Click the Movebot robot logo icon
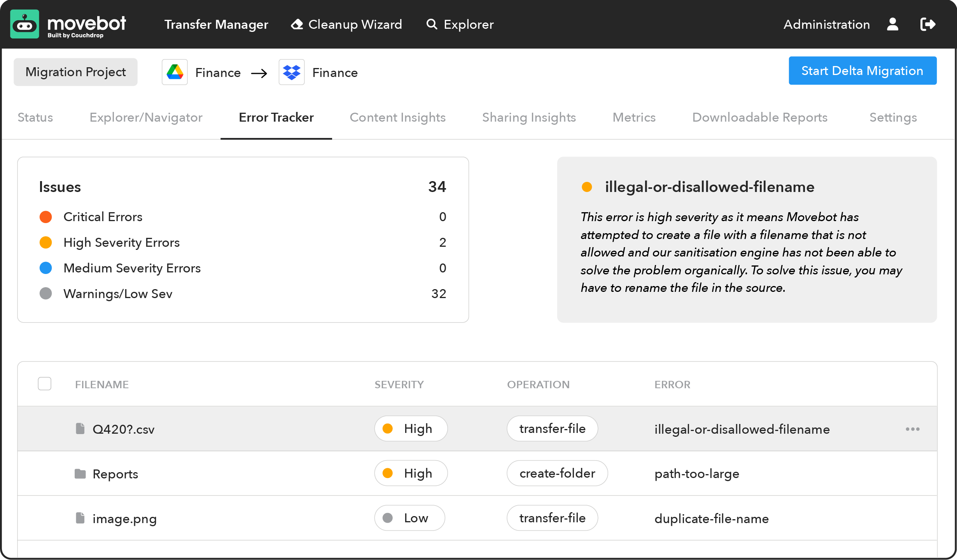957x560 pixels. tap(24, 24)
